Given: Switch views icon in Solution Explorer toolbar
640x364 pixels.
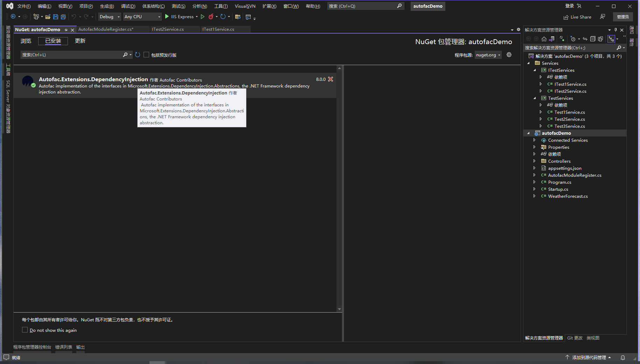Looking at the screenshot, I should [x=552, y=39].
